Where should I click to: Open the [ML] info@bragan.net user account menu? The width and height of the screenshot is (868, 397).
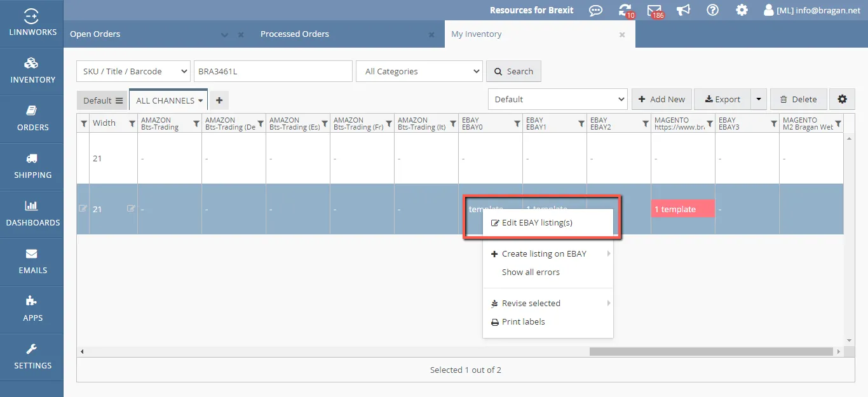point(812,10)
